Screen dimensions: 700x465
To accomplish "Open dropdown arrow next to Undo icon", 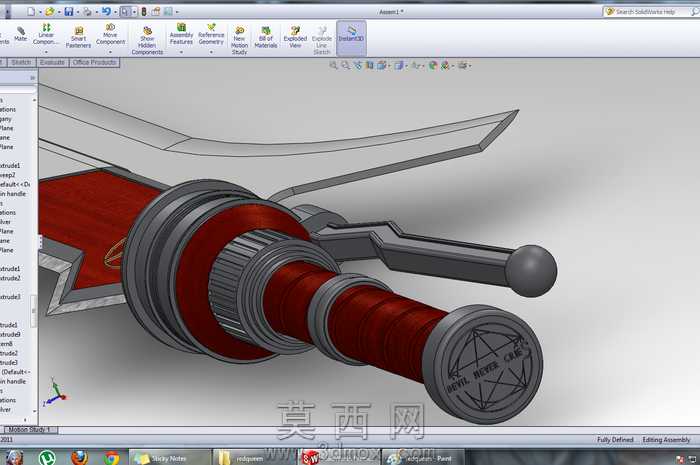I will click(115, 12).
